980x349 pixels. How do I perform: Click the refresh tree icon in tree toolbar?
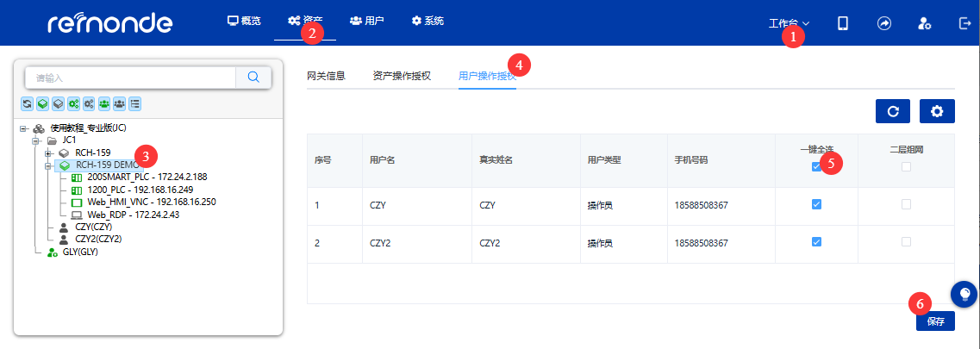[x=28, y=103]
